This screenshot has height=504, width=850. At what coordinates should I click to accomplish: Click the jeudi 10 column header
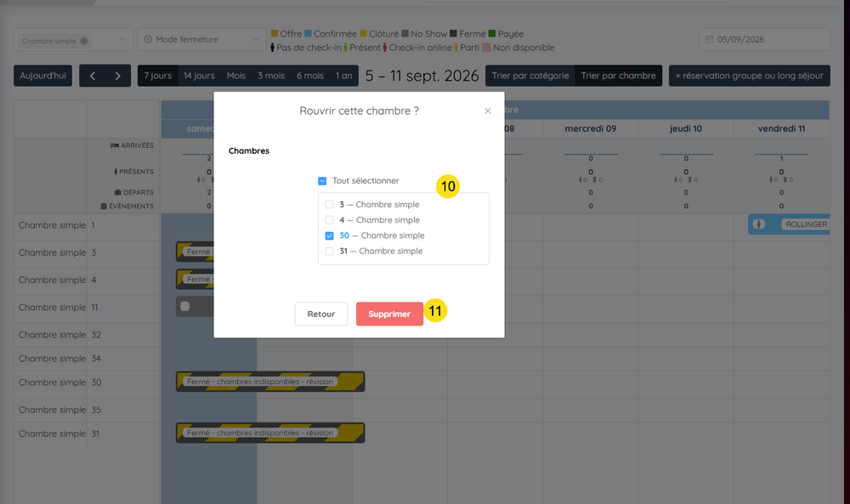tap(686, 128)
